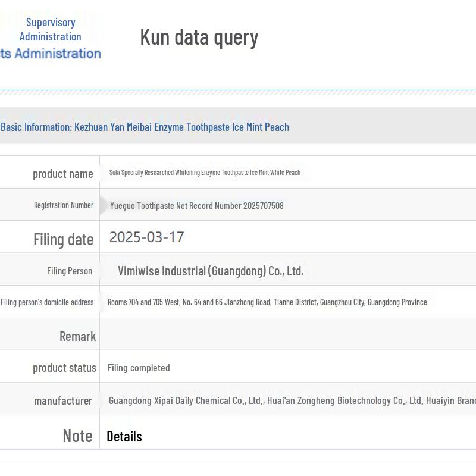Click the Registration Number row label
This screenshot has width=476, height=476.
point(64,205)
